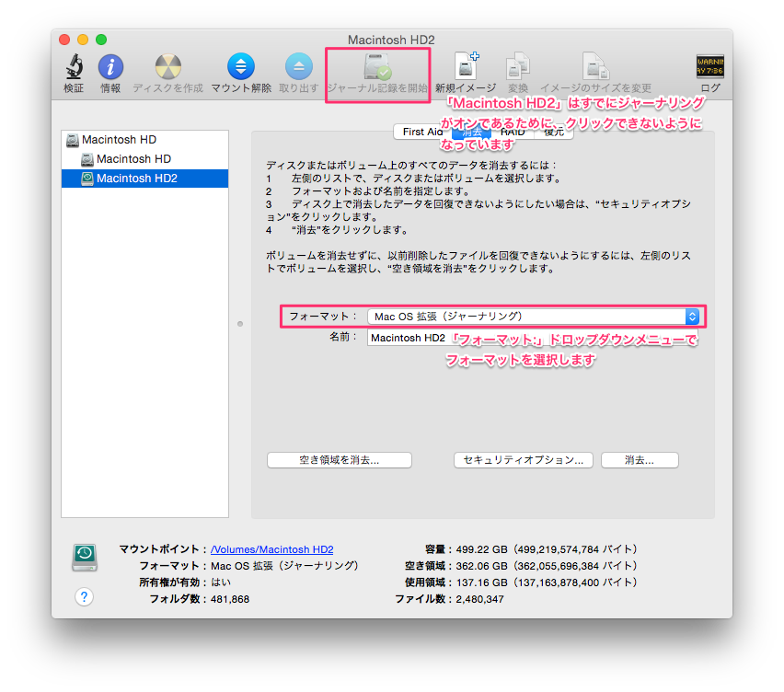
Task: Open the ログ (Log) viewer icon
Action: [x=710, y=66]
